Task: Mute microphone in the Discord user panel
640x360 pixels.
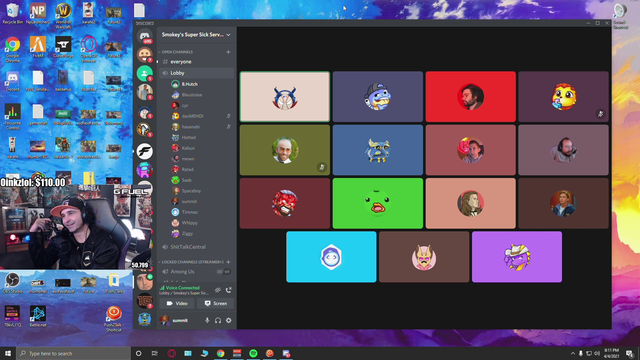Action: pos(207,321)
